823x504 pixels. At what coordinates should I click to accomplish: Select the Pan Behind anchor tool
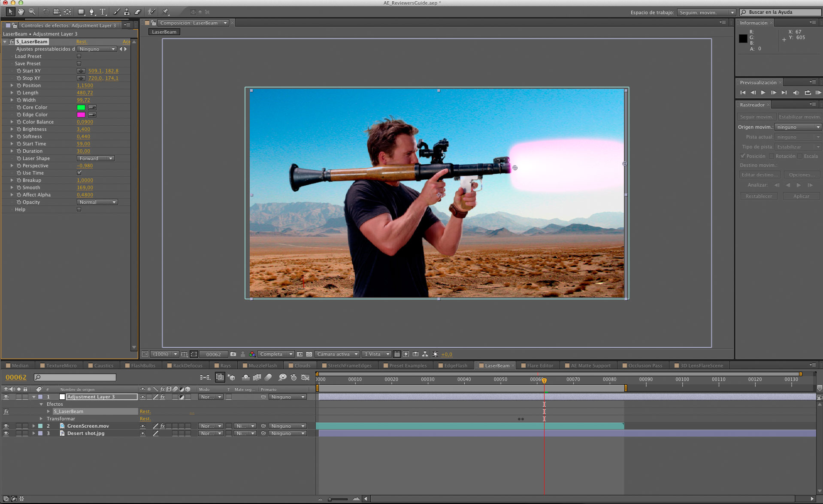pyautogui.click(x=67, y=12)
